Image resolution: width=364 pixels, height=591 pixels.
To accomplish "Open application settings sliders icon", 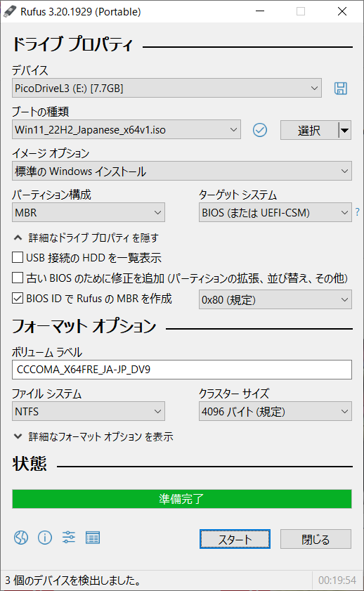I will point(69,538).
